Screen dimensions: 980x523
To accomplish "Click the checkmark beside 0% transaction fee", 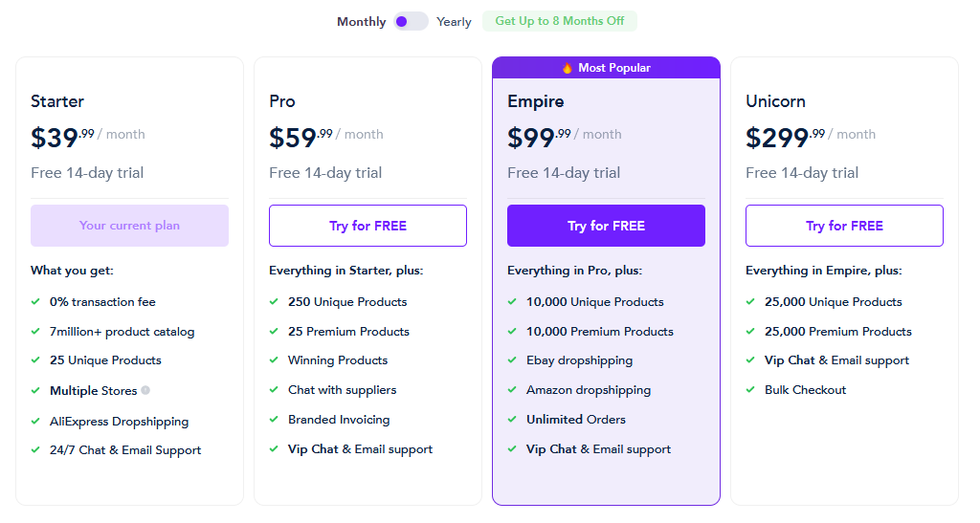I will [x=35, y=301].
